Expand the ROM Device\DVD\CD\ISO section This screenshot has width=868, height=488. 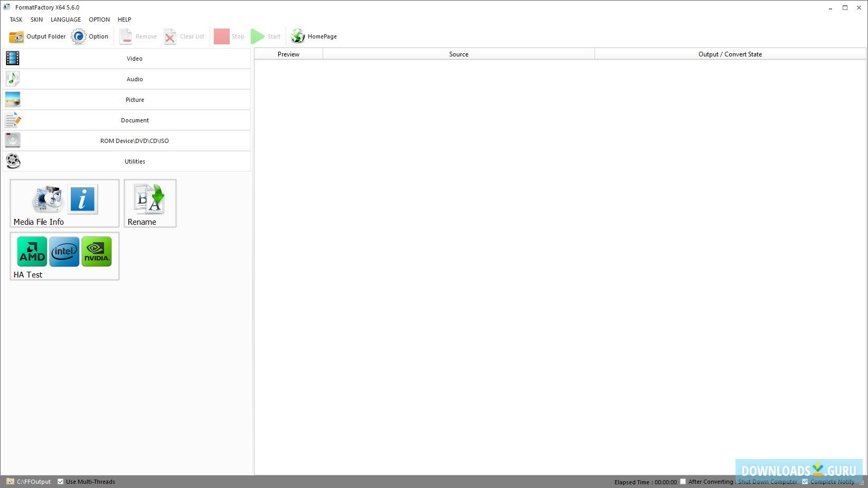pos(127,141)
